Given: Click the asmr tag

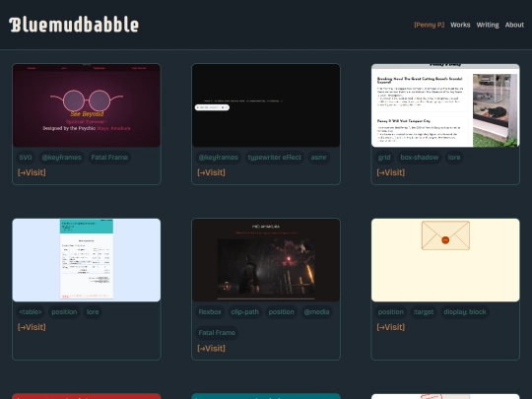Looking at the screenshot, I should click(x=319, y=158).
